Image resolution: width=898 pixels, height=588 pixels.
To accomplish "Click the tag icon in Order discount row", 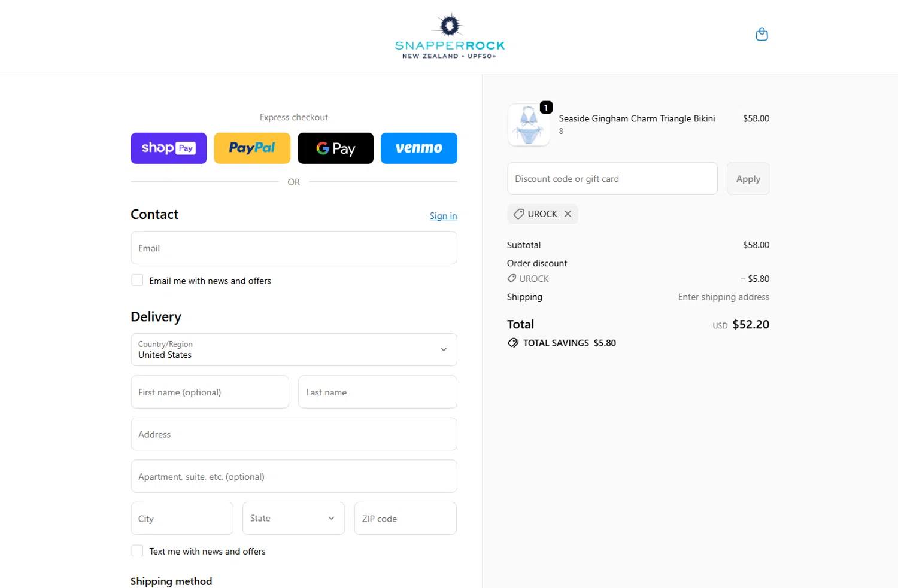I will click(x=512, y=278).
